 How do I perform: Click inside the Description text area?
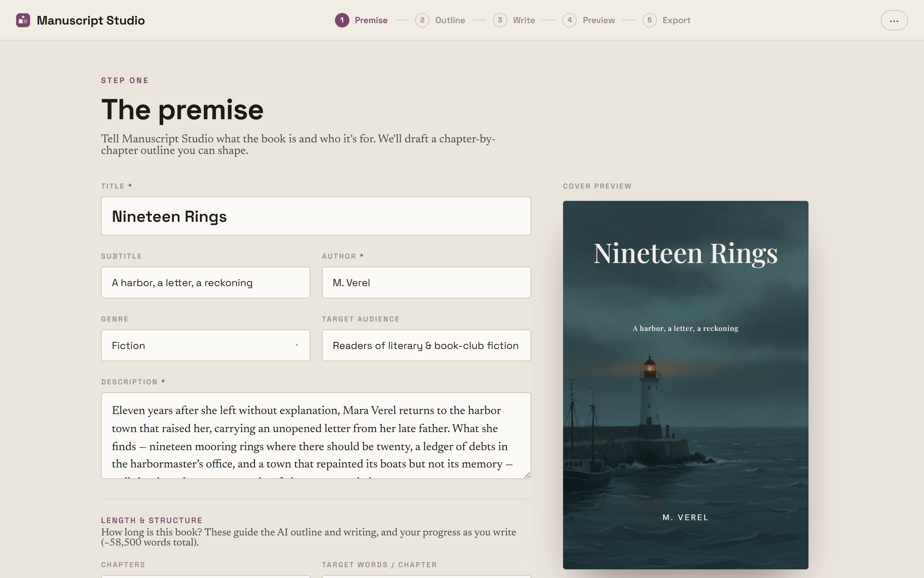pos(316,435)
